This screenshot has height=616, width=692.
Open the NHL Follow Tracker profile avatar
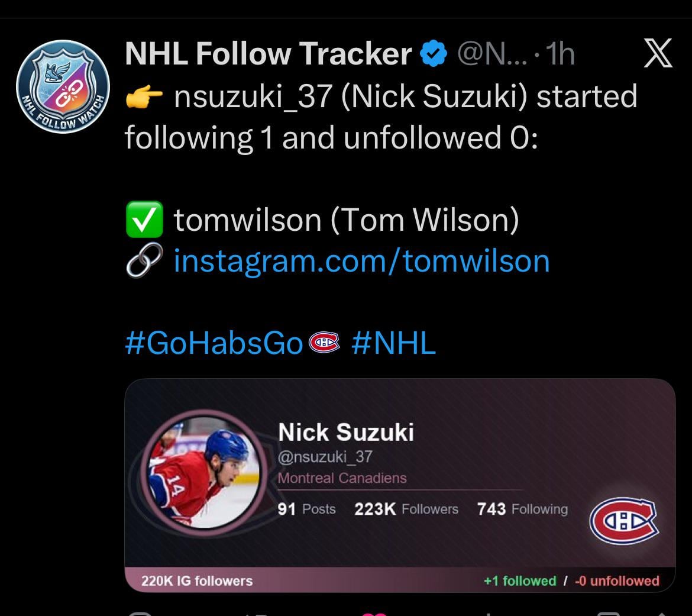[63, 86]
